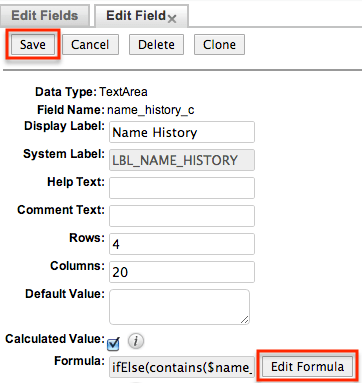Switch to the Edit Fields tab
Image resolution: width=362 pixels, height=383 pixels.
click(45, 16)
